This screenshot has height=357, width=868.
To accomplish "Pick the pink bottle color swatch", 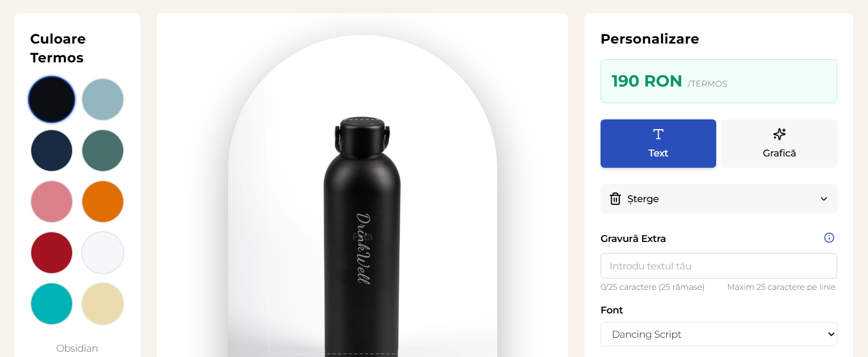I will (52, 202).
